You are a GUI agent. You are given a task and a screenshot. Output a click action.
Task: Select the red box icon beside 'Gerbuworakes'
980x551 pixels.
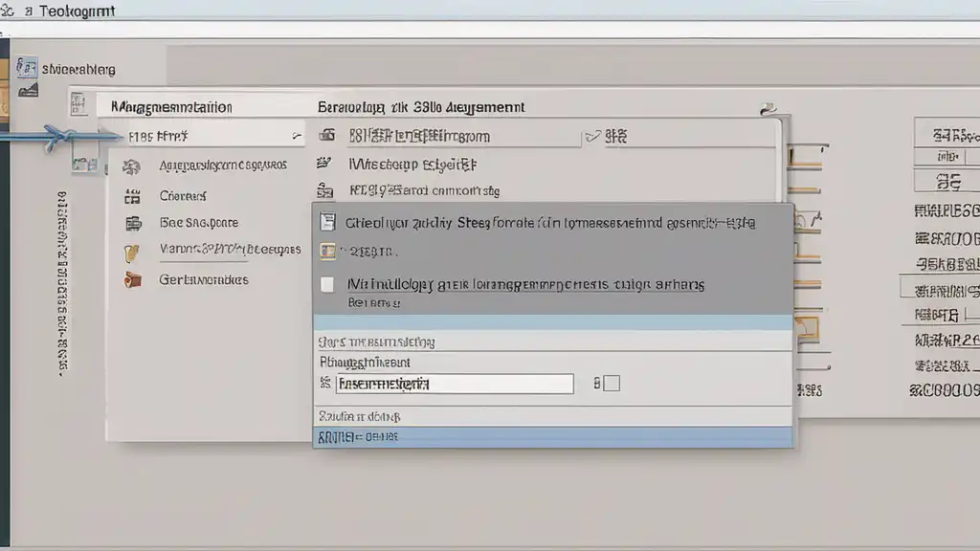point(132,280)
